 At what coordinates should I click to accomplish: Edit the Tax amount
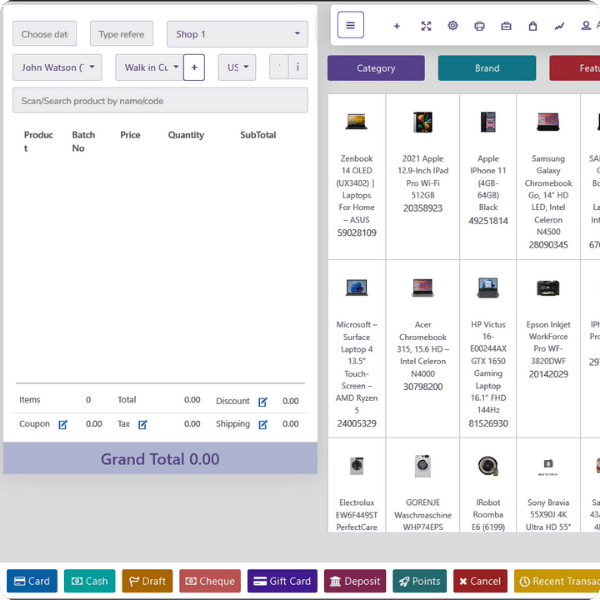click(143, 425)
